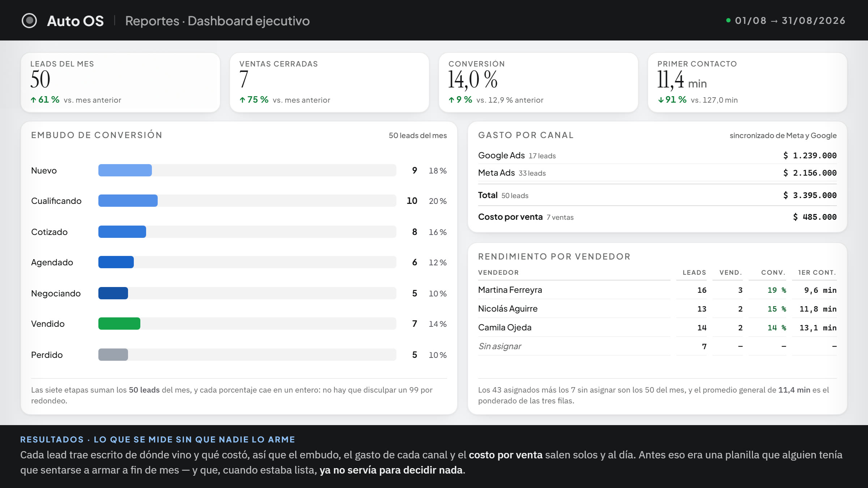Sort by the 1ER CONT. column header
Image resolution: width=868 pixels, height=488 pixels.
coord(817,273)
